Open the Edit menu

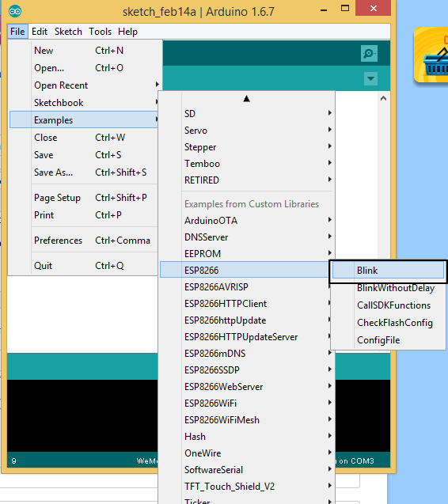click(x=40, y=32)
